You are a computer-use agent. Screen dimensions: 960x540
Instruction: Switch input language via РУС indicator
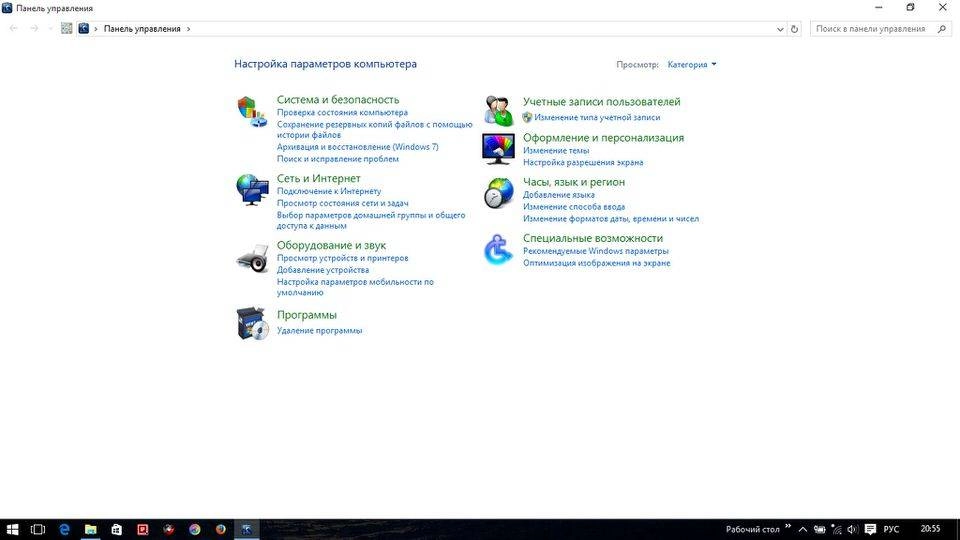click(x=891, y=530)
